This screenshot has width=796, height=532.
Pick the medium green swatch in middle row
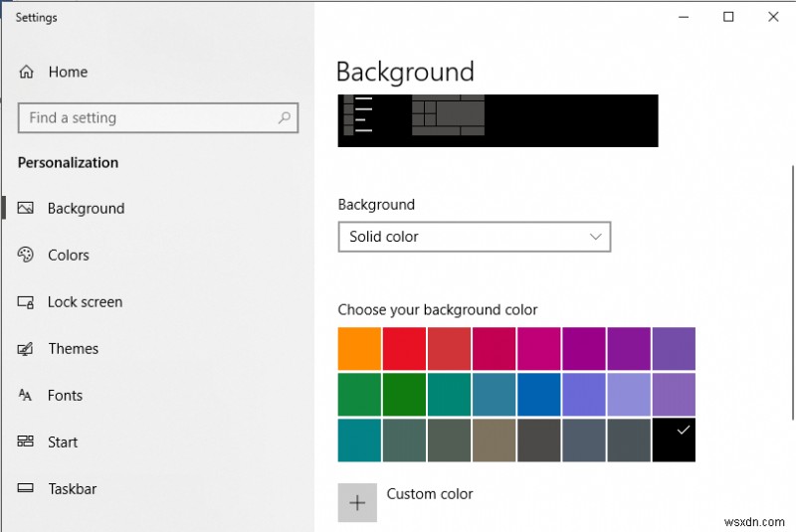click(x=359, y=394)
